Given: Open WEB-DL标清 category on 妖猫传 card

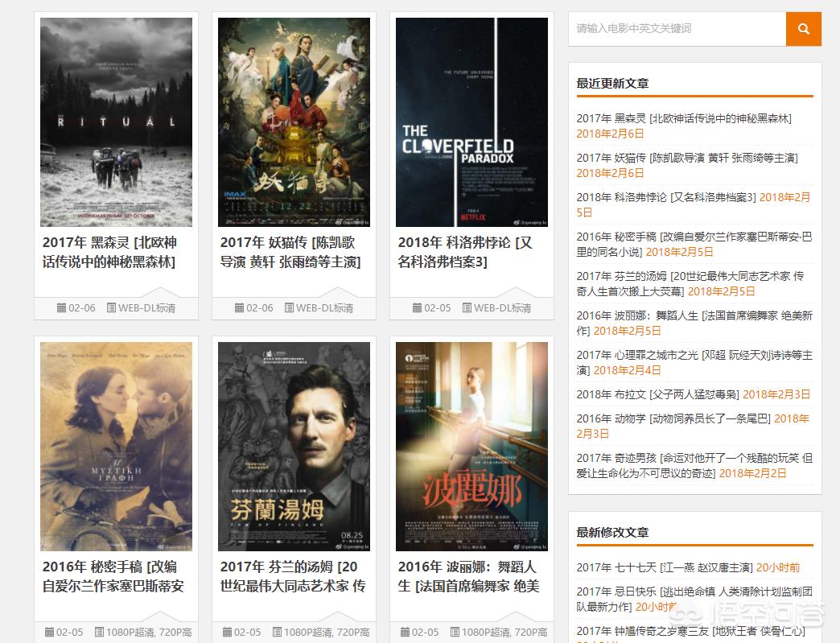Looking at the screenshot, I should pos(324,308).
